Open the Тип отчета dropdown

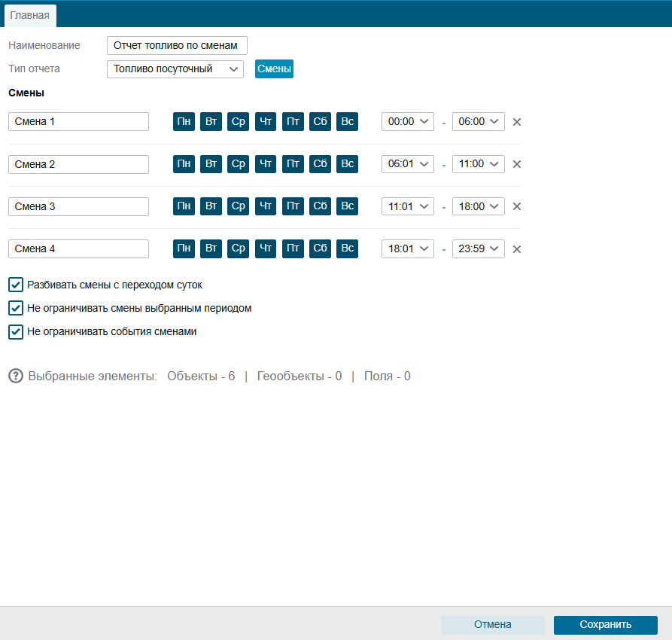click(175, 69)
